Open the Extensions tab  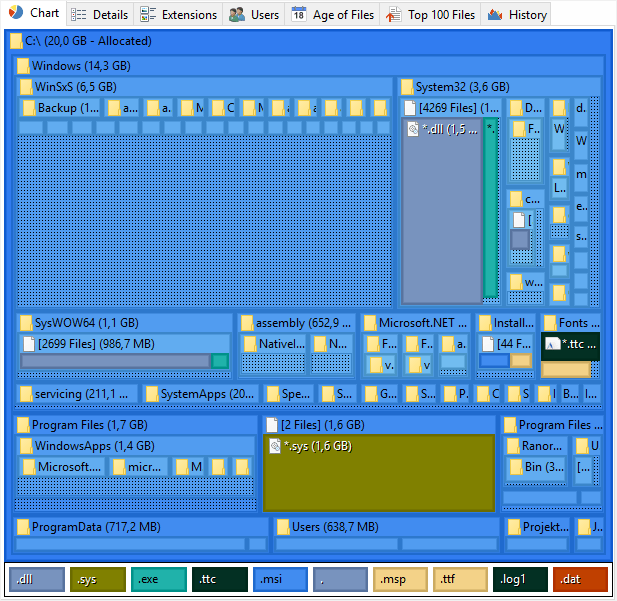pos(178,15)
